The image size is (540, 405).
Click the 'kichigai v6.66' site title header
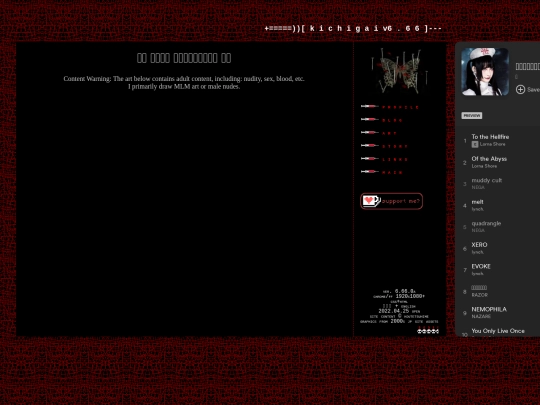click(353, 29)
